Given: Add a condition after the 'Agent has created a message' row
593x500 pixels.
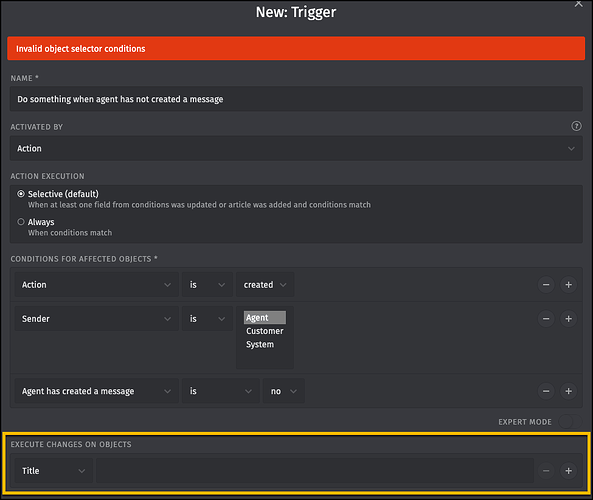Looking at the screenshot, I should click(x=568, y=391).
